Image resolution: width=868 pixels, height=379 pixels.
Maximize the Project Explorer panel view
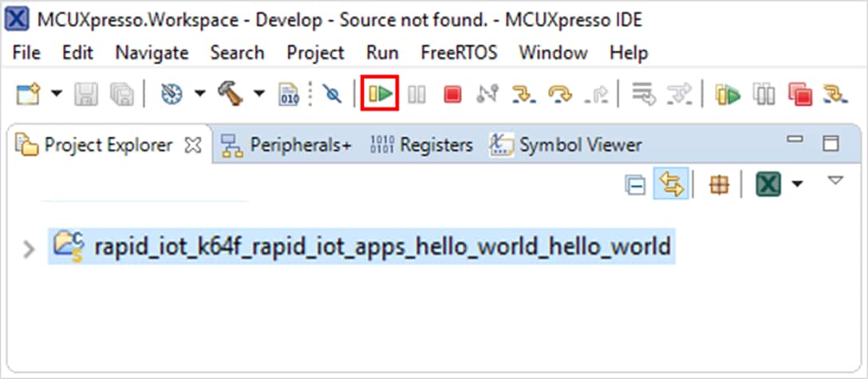831,144
